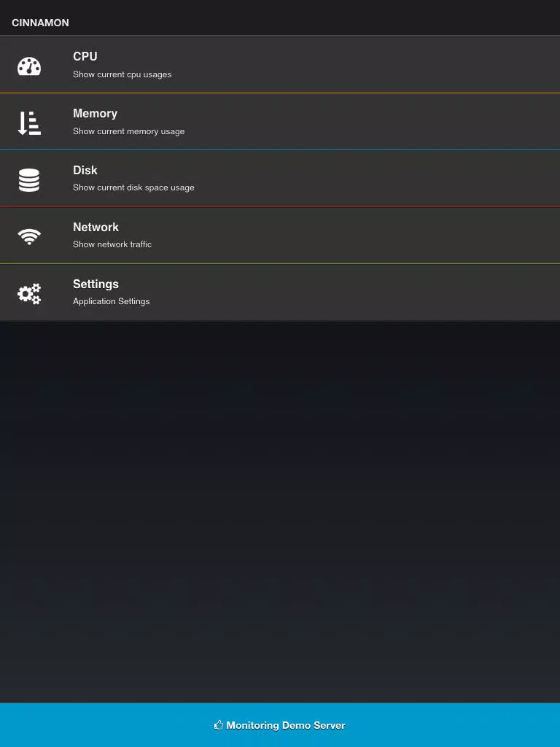The width and height of the screenshot is (560, 747).
Task: Click the CPU speedometer gauge icon
Action: pos(29,66)
